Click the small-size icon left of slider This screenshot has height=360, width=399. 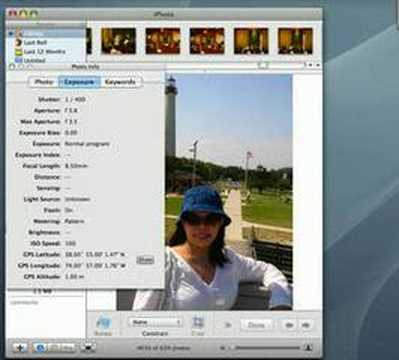coord(223,348)
